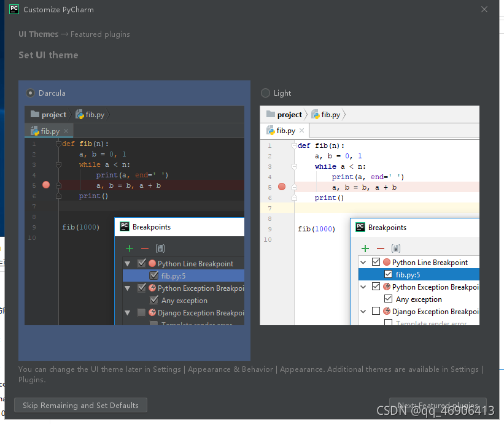Click project folder icon in Light preview

tap(271, 114)
